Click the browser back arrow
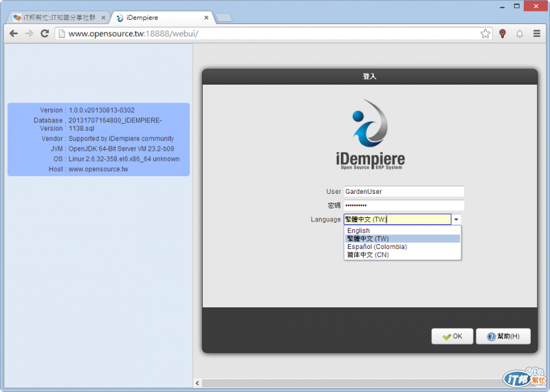Viewport: 550px width, 392px height. (14, 33)
